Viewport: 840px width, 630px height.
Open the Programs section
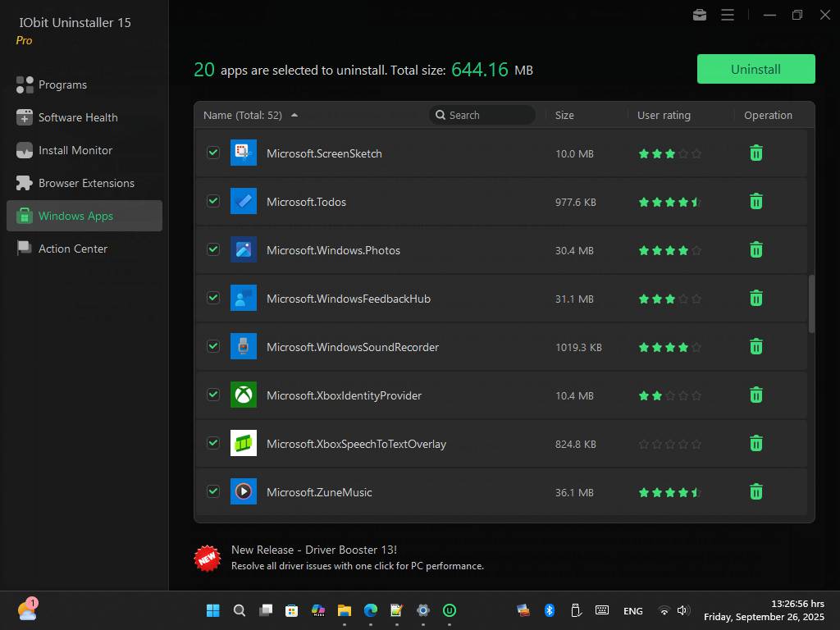(x=84, y=84)
